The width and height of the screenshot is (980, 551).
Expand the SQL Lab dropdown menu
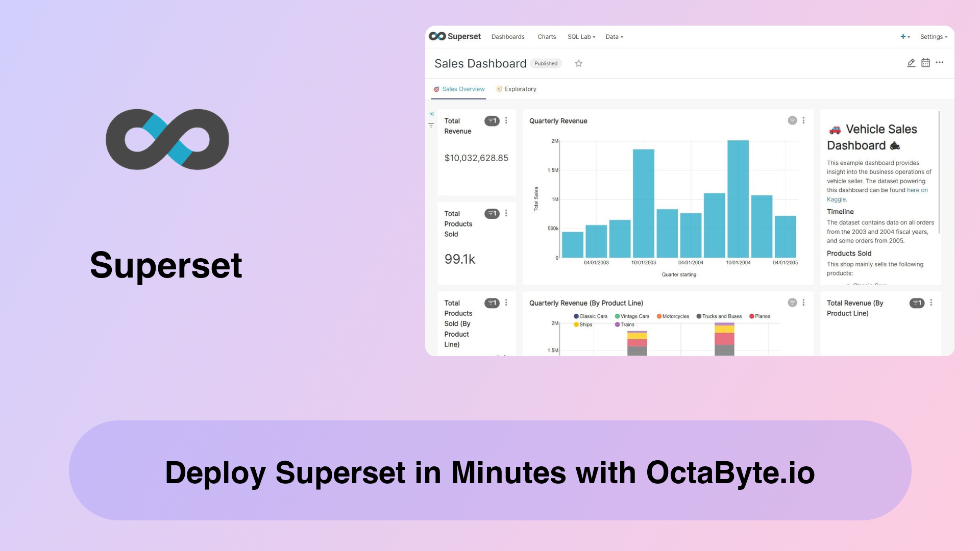coord(580,36)
